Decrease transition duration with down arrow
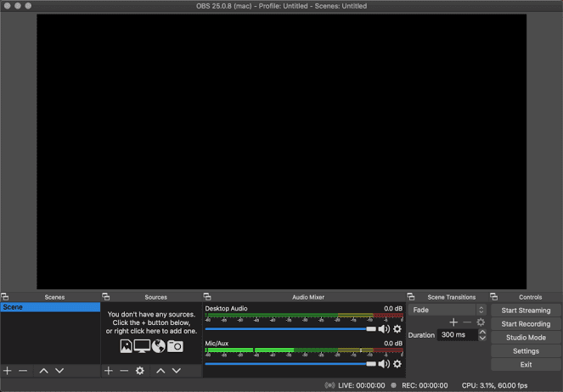563x392 pixels. [x=482, y=338]
